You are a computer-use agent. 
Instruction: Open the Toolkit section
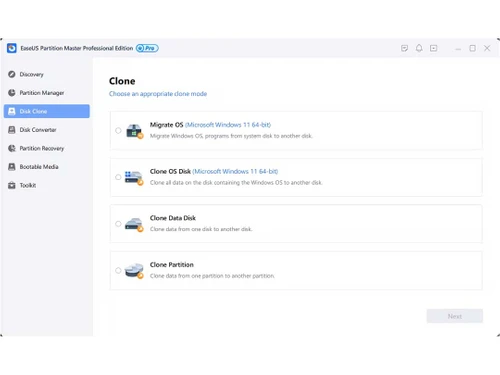pos(47,185)
